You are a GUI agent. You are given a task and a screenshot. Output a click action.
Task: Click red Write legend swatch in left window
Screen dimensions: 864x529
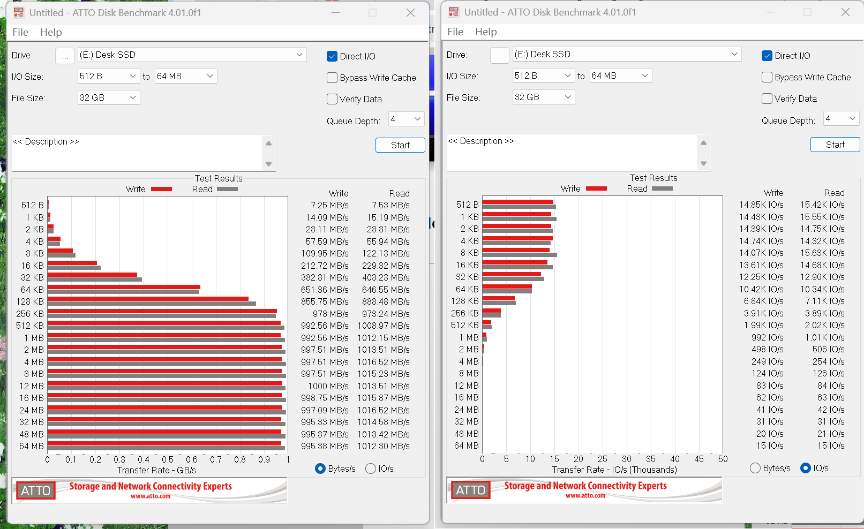point(161,189)
